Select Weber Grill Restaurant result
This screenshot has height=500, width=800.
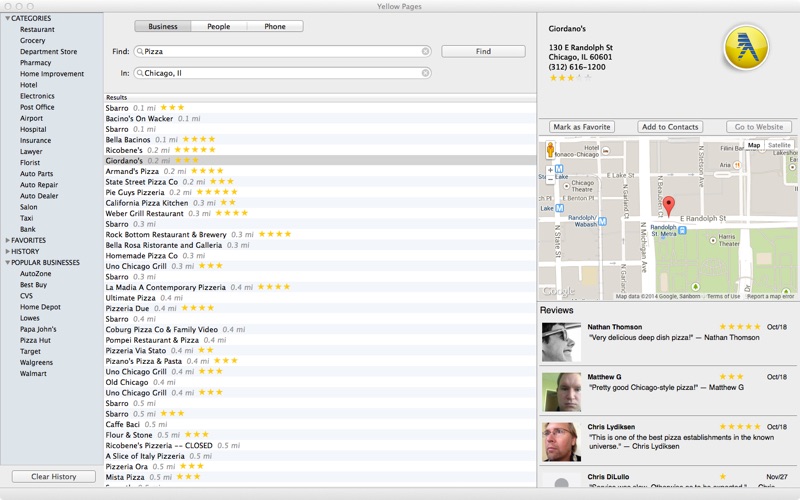(x=320, y=213)
